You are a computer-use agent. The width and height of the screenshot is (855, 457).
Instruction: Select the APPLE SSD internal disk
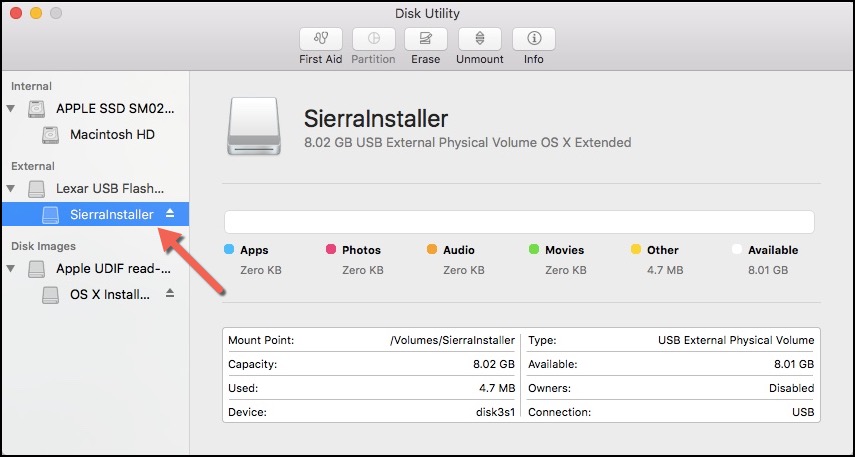(x=115, y=108)
